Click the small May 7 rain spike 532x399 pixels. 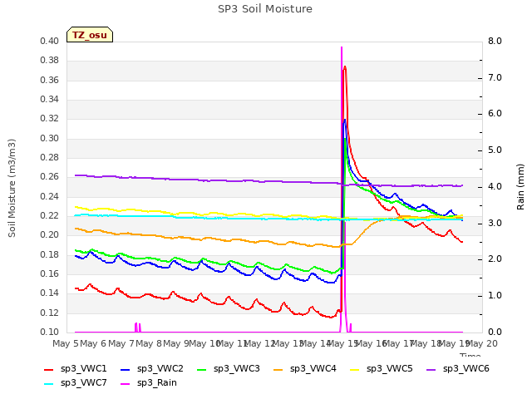click(x=137, y=327)
